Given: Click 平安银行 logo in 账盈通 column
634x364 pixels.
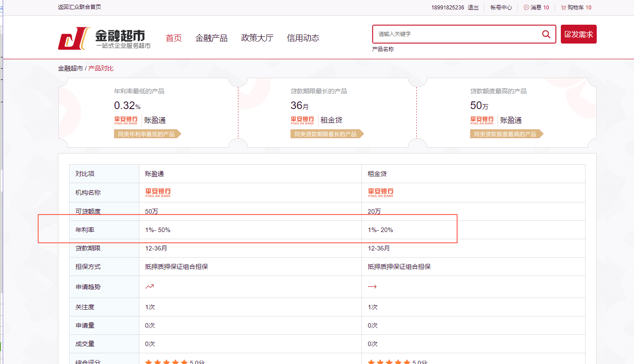Looking at the screenshot, I should (158, 193).
